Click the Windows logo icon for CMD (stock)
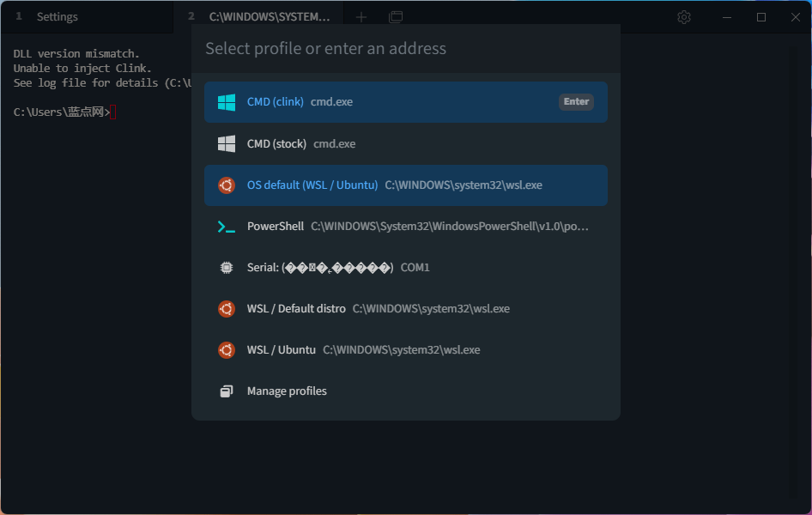The width and height of the screenshot is (812, 515). [227, 144]
